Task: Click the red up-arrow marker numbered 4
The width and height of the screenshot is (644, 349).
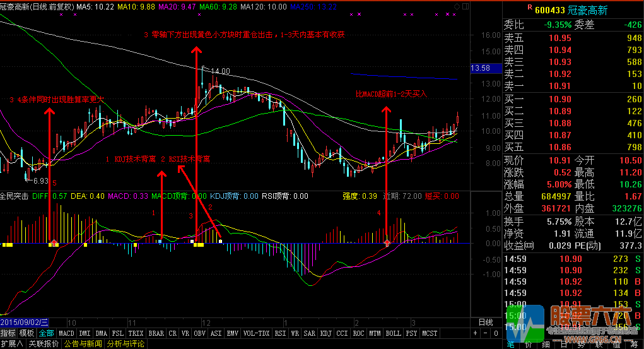Action: pyautogui.click(x=387, y=242)
